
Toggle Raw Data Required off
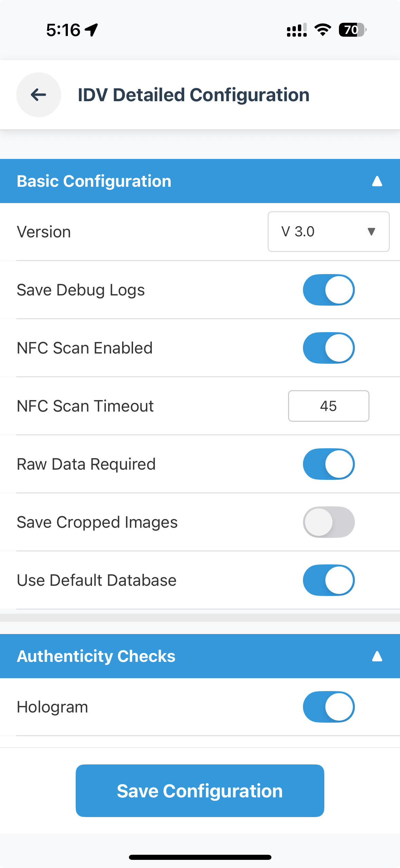coord(328,464)
